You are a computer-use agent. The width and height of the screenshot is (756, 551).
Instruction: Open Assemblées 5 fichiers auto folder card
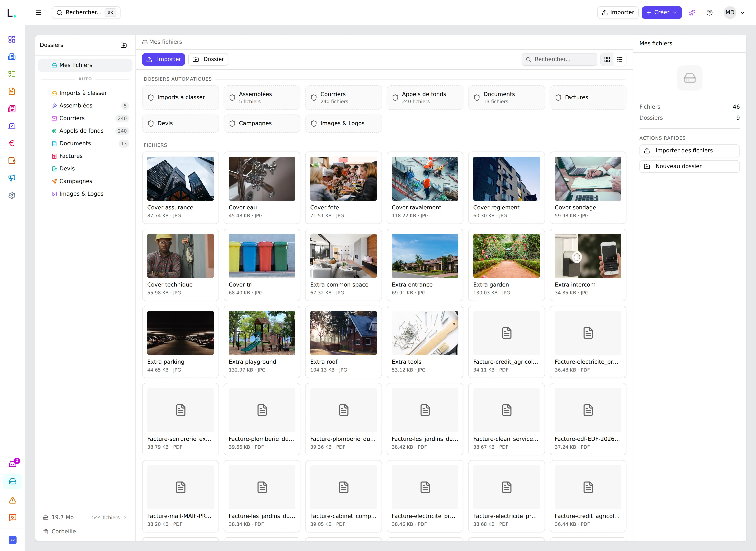[262, 98]
